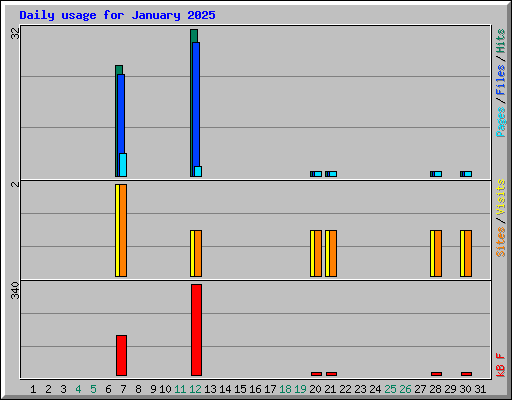Click the orange Sites bar for day 30
This screenshot has width=512, height=400.
(x=468, y=253)
